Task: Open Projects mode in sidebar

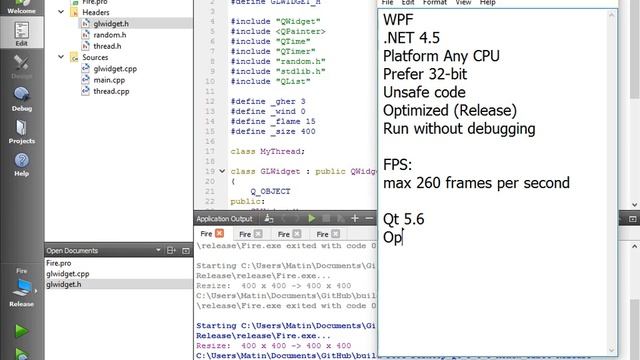Action: [22, 131]
